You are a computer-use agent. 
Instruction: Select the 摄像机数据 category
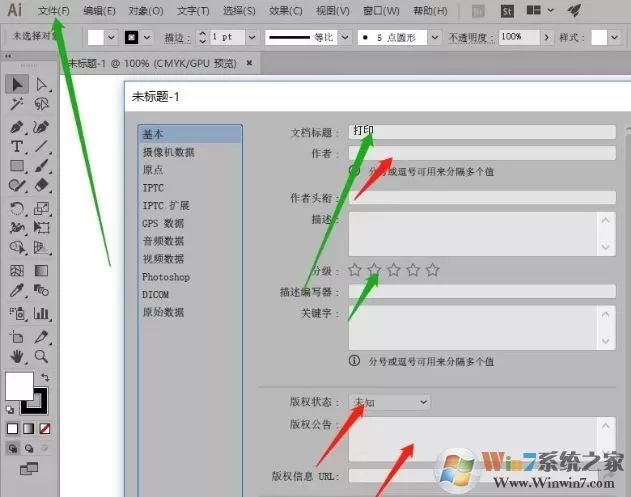(x=168, y=152)
